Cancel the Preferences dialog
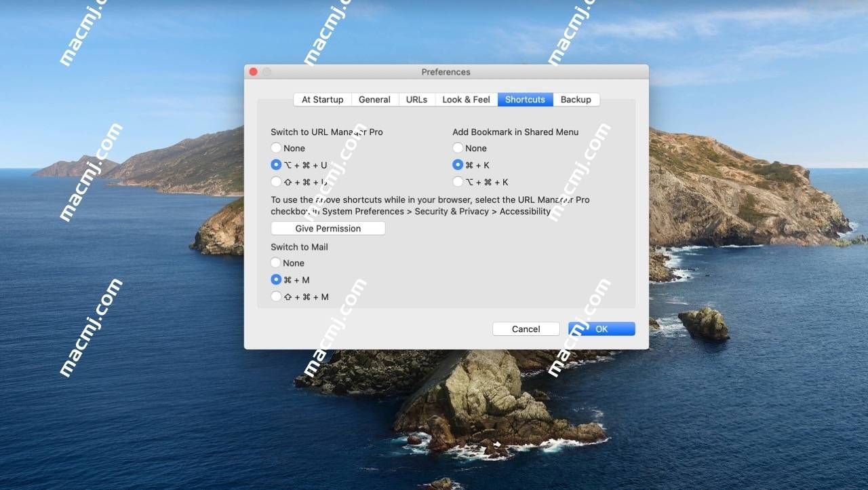 pyautogui.click(x=526, y=329)
